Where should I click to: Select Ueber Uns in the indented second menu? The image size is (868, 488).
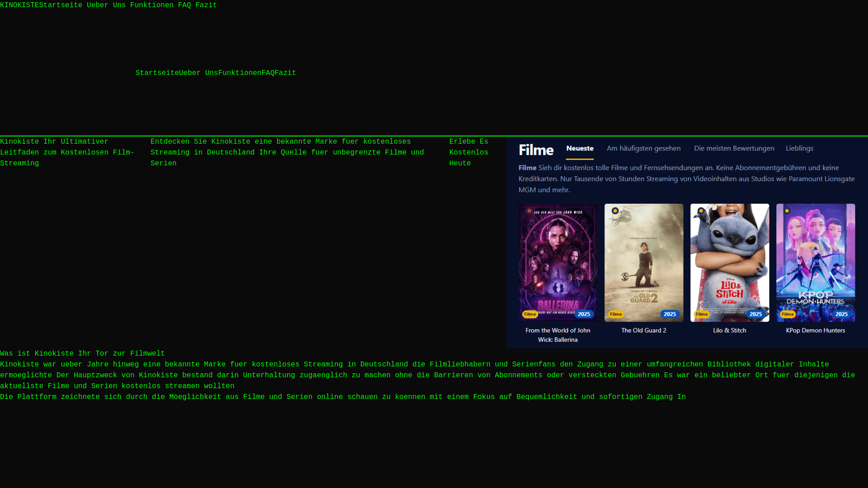click(198, 73)
